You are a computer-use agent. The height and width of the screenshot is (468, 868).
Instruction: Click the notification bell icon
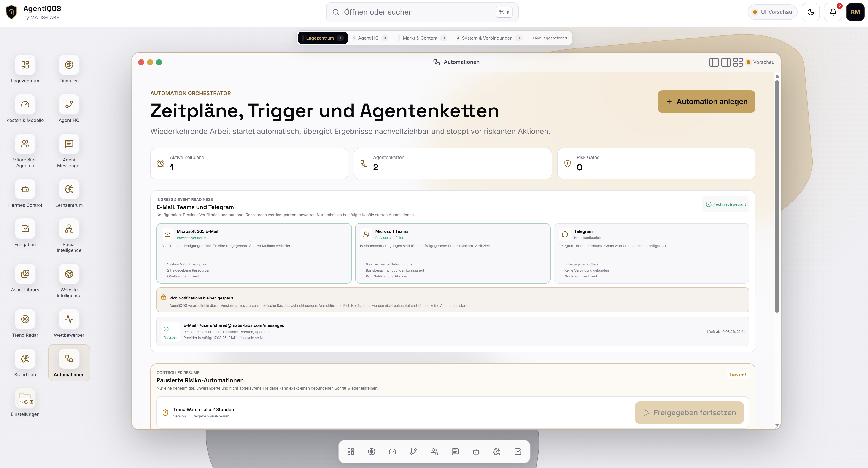(x=833, y=12)
